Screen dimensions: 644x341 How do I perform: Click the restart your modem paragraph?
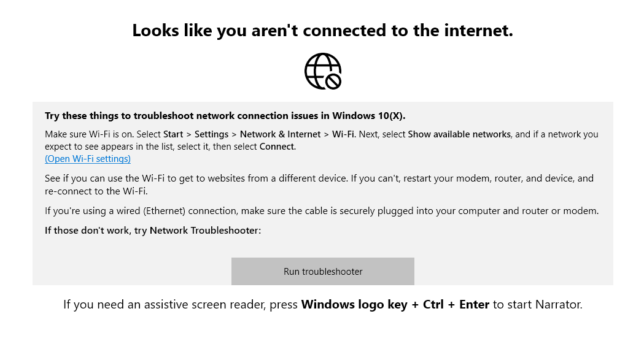[319, 185]
